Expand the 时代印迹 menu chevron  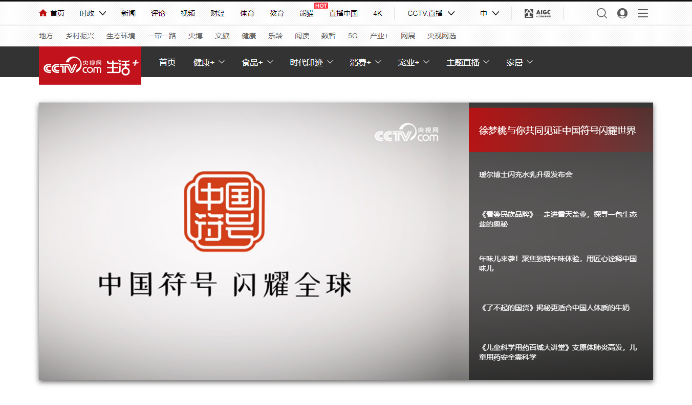[x=330, y=62]
